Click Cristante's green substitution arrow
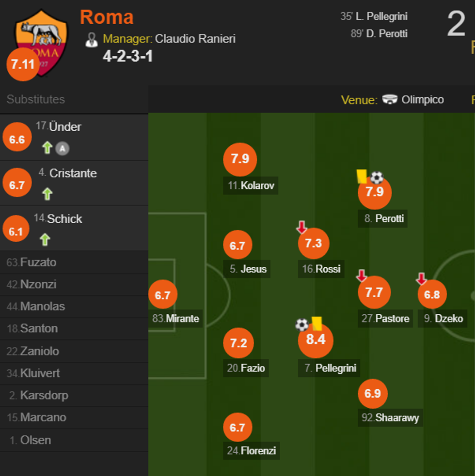Screen dimensions: 475x476 click(x=47, y=194)
